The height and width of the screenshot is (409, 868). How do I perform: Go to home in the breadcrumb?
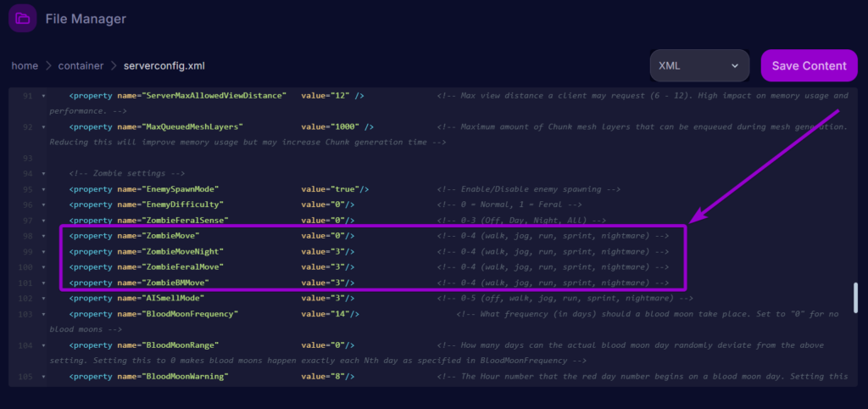click(x=25, y=66)
